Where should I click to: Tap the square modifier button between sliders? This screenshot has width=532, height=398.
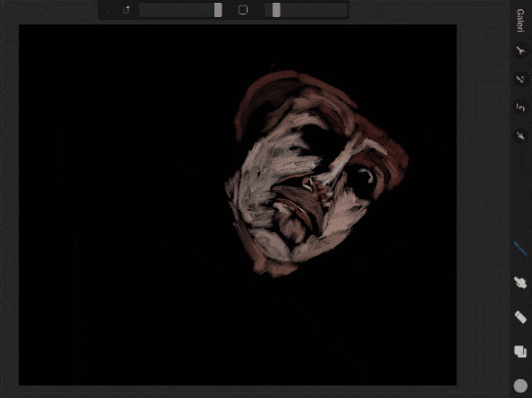(242, 10)
